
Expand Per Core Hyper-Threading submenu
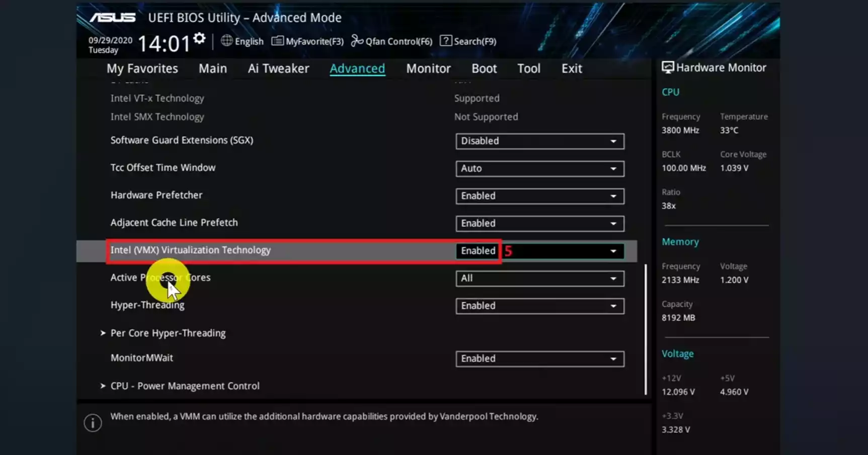pos(168,333)
